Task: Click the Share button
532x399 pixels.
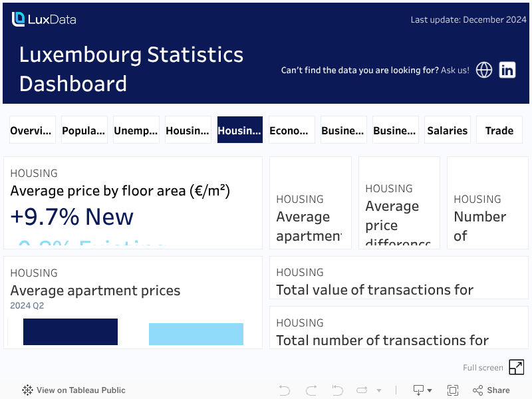Action: pos(491,390)
